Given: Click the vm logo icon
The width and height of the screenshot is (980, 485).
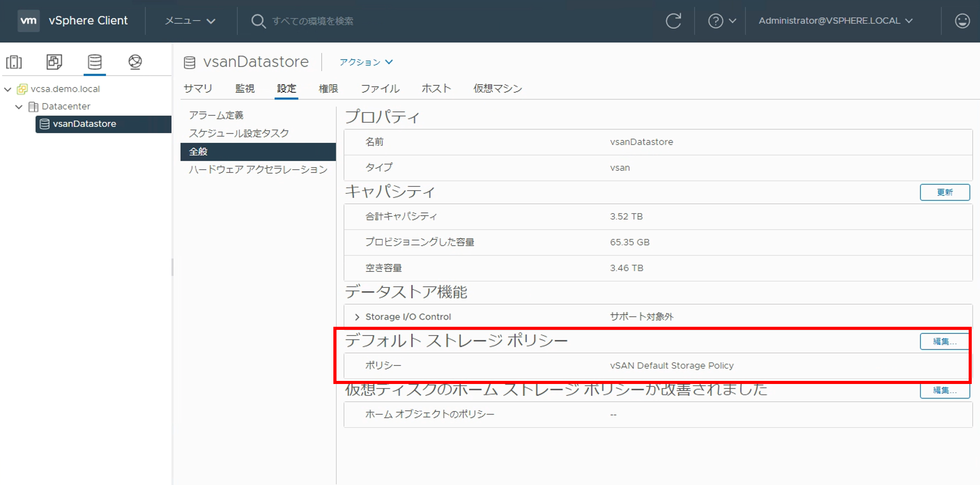Looking at the screenshot, I should coord(28,21).
